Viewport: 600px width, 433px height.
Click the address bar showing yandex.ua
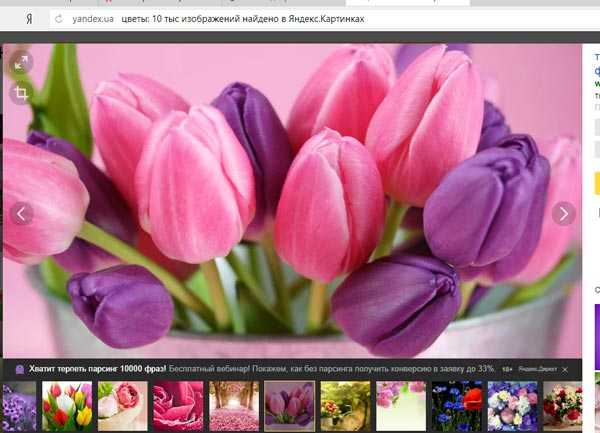click(324, 19)
